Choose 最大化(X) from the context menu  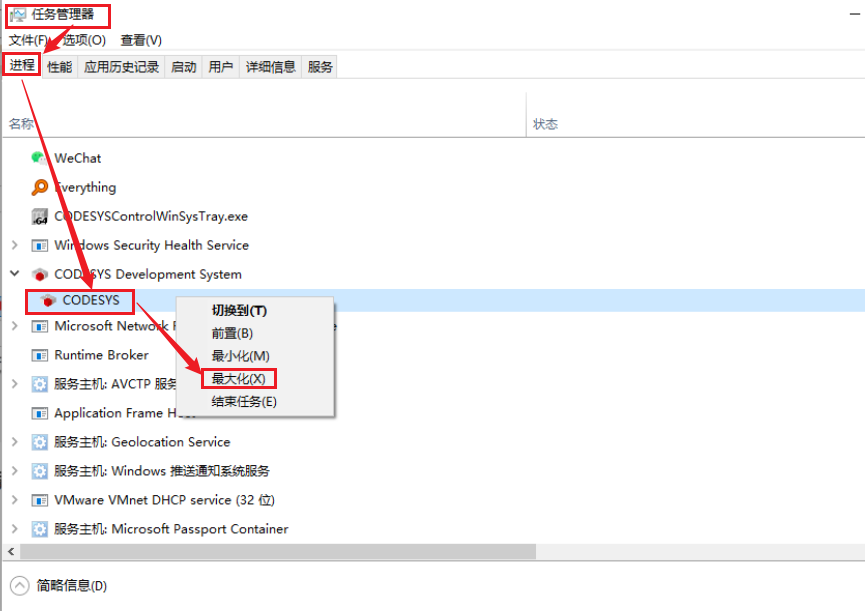point(238,379)
